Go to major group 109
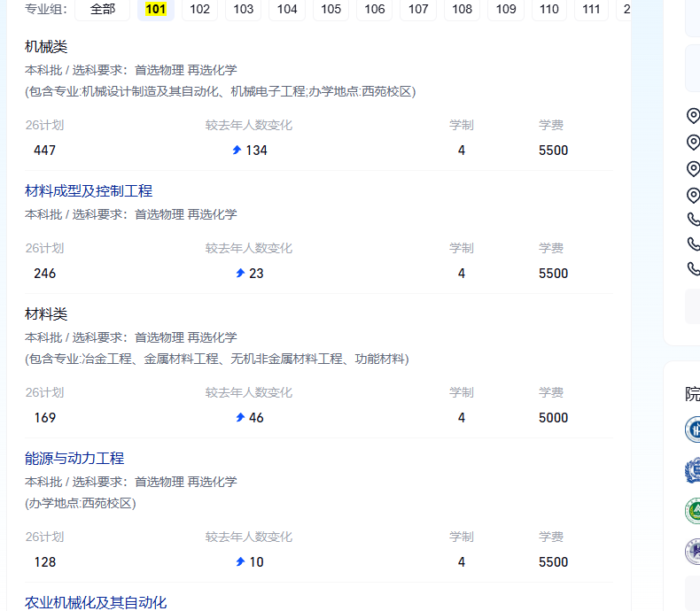This screenshot has width=700, height=611. (x=506, y=9)
